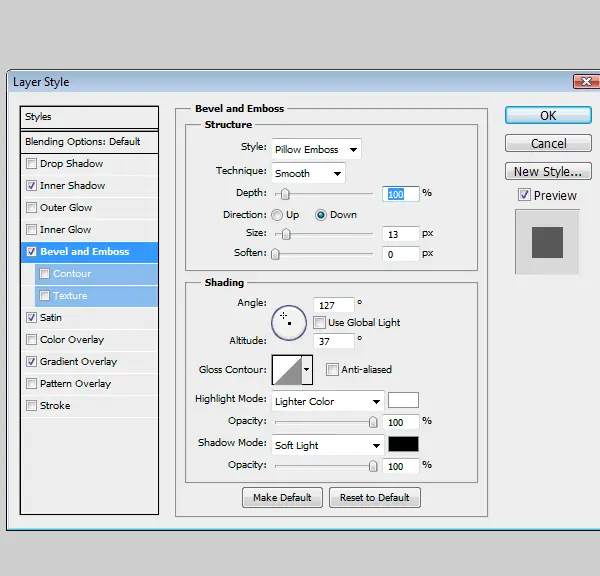Toggle the Drop Shadow checkbox

(31, 164)
